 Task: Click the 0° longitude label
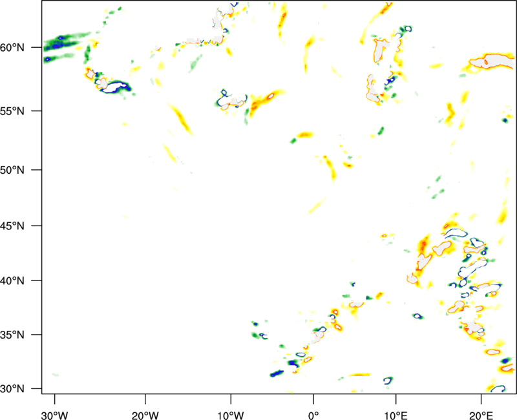pos(313,415)
